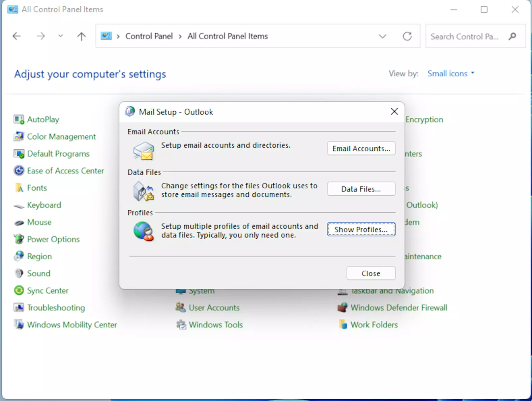This screenshot has height=401, width=532.
Task: Open the Mouse icon
Action: click(19, 222)
